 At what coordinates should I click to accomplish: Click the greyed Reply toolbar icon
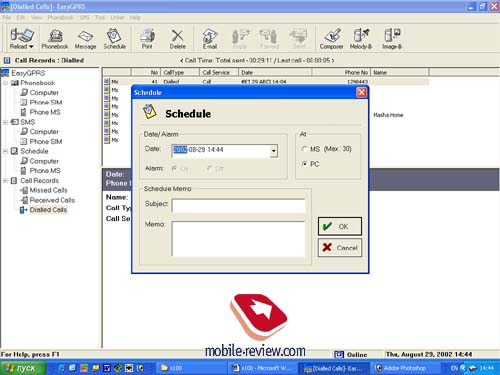click(240, 39)
